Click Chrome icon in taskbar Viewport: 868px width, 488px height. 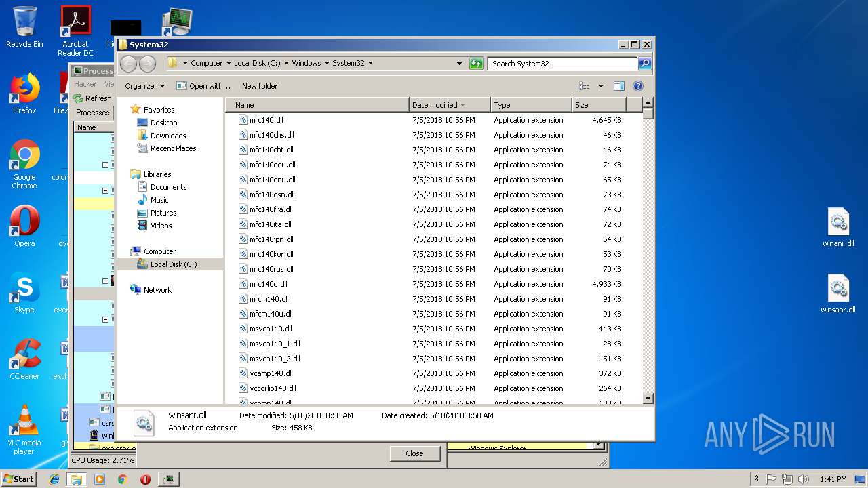[x=122, y=479]
